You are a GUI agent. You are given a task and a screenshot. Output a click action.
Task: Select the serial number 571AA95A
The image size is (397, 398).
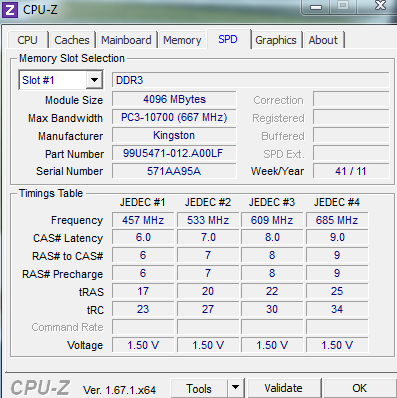(174, 171)
